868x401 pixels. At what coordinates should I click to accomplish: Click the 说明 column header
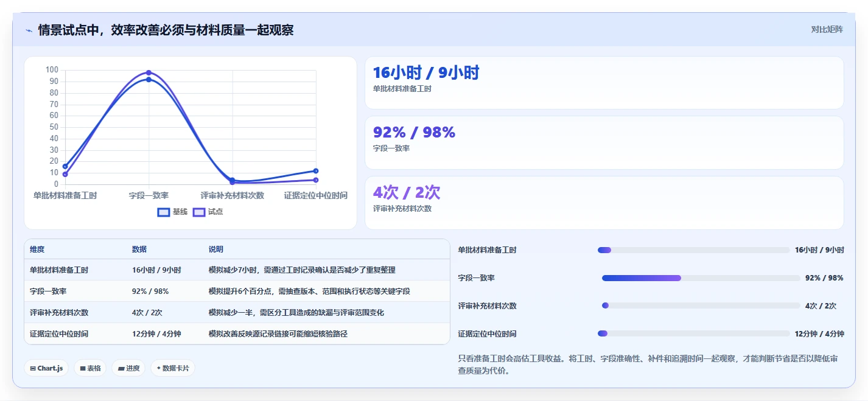click(x=216, y=249)
